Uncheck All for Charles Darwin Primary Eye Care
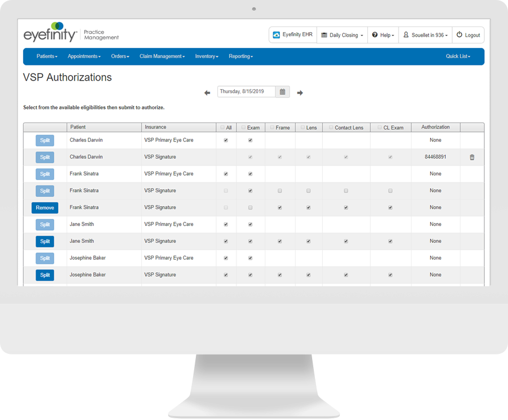This screenshot has width=508, height=420. point(226,141)
